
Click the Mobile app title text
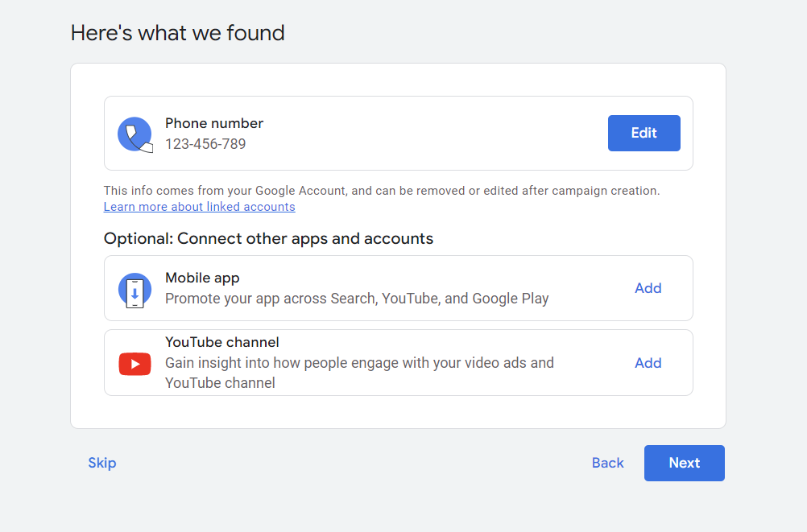point(202,278)
